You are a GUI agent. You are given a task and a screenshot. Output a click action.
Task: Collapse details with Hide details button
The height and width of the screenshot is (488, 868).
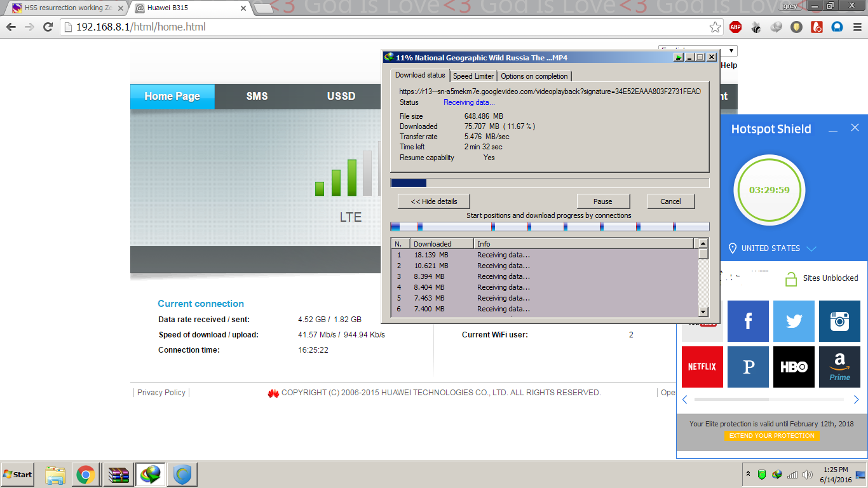click(x=434, y=201)
